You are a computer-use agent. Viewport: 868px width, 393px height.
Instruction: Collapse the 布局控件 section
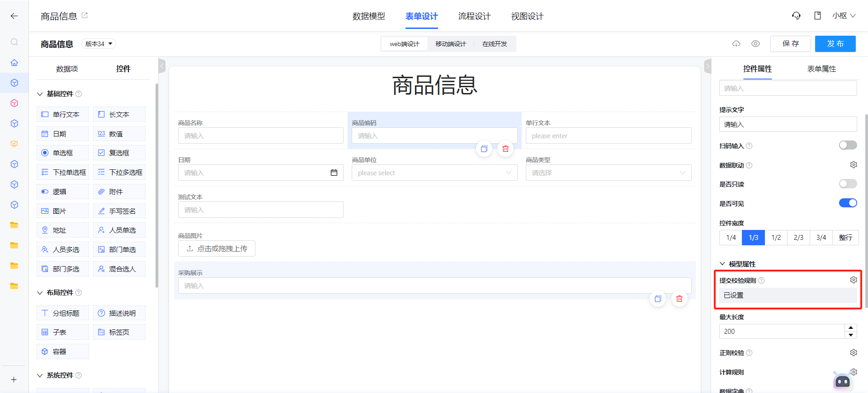tap(40, 293)
